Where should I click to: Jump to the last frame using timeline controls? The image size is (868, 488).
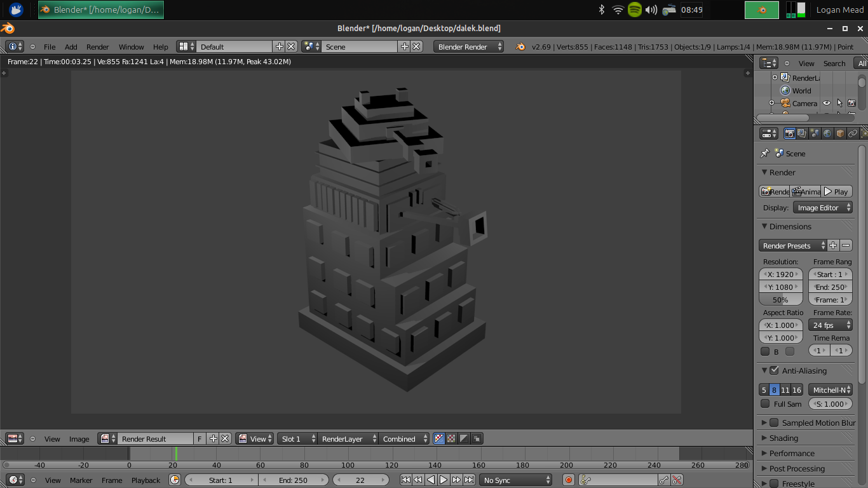point(470,480)
